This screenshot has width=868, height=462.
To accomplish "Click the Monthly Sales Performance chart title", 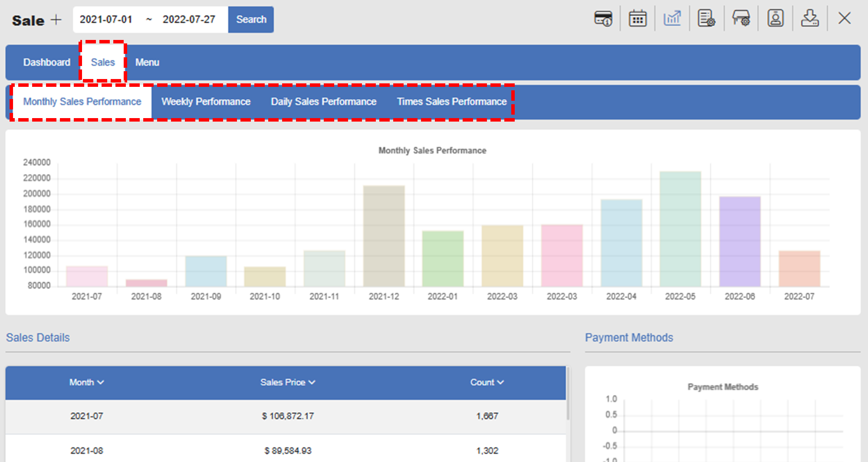I will (432, 150).
